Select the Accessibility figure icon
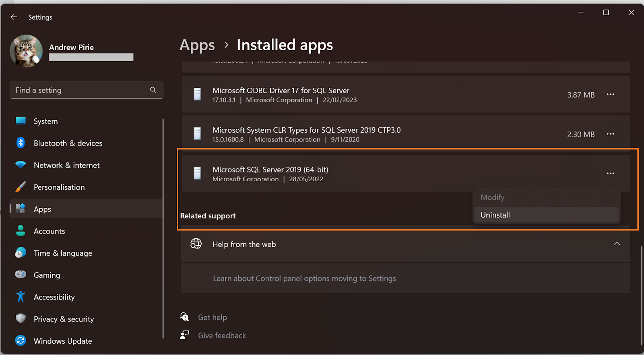 pyautogui.click(x=21, y=297)
